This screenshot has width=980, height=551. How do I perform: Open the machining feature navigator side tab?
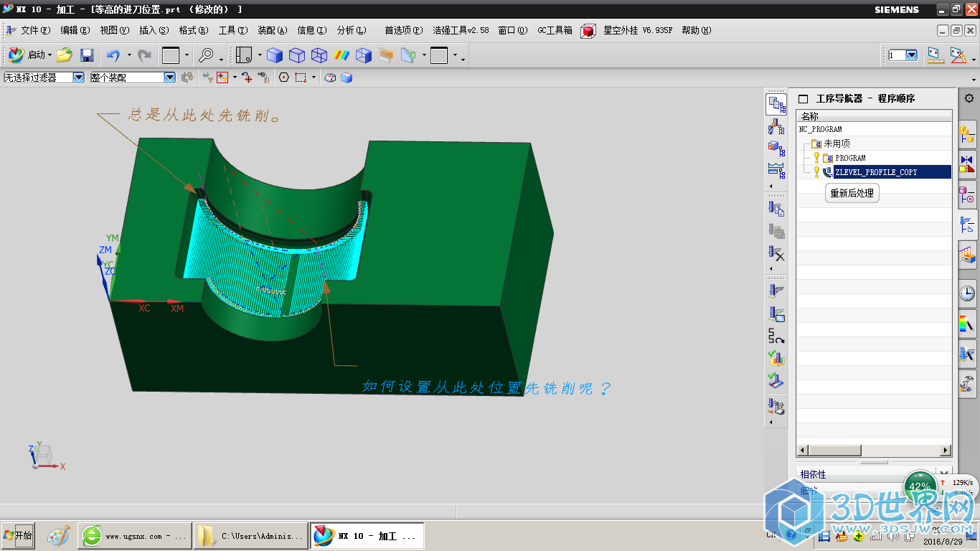[x=967, y=254]
